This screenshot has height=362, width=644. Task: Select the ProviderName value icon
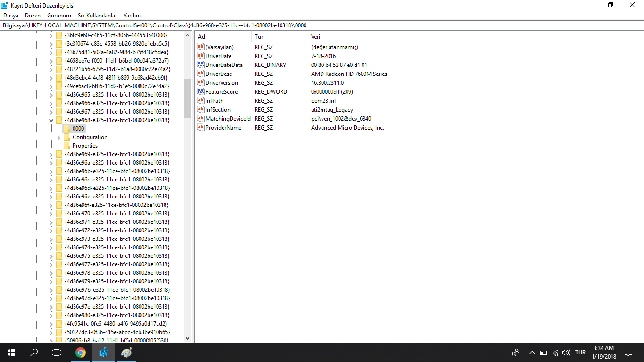pyautogui.click(x=201, y=128)
